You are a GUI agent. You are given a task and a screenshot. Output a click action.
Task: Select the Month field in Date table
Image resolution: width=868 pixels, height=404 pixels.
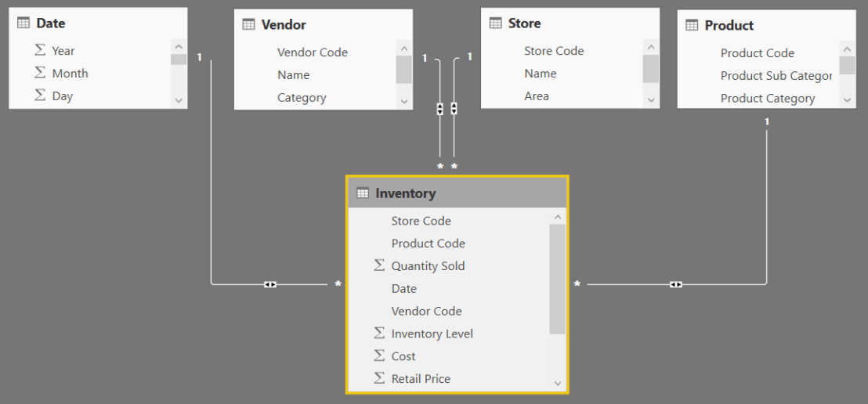click(70, 74)
